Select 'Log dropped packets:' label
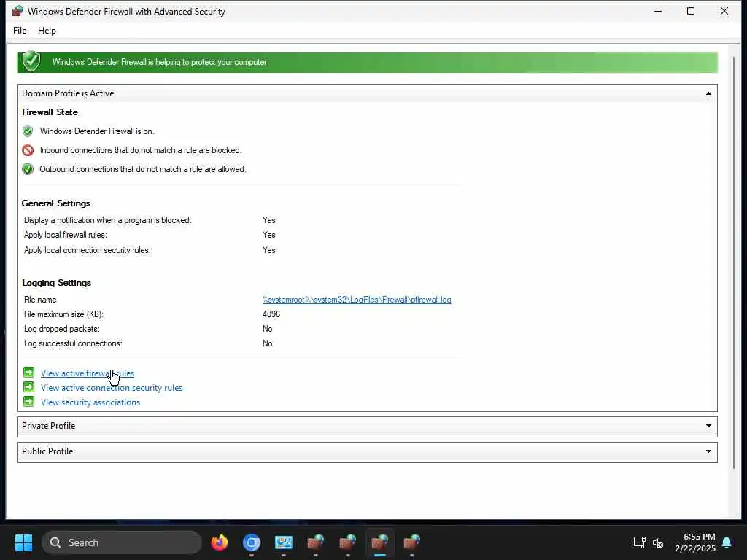The height and width of the screenshot is (560, 747). [x=62, y=329]
